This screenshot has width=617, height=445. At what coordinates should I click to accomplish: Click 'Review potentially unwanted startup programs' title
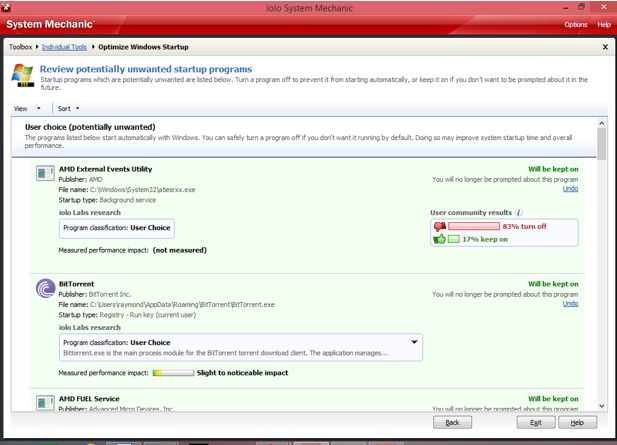click(146, 69)
